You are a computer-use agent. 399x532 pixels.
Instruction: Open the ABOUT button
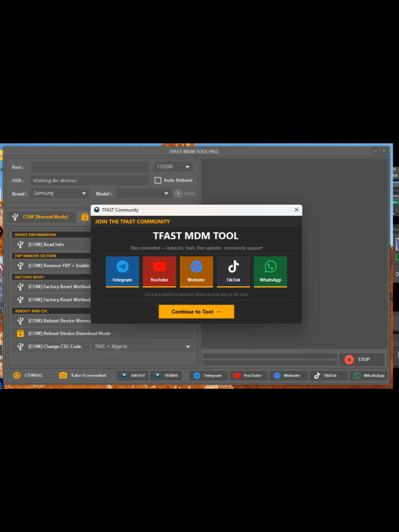133,375
